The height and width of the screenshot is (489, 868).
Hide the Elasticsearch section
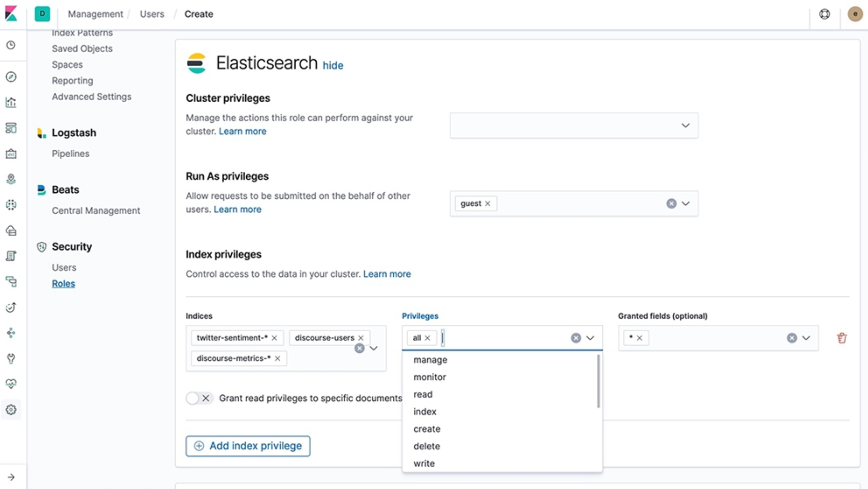333,66
